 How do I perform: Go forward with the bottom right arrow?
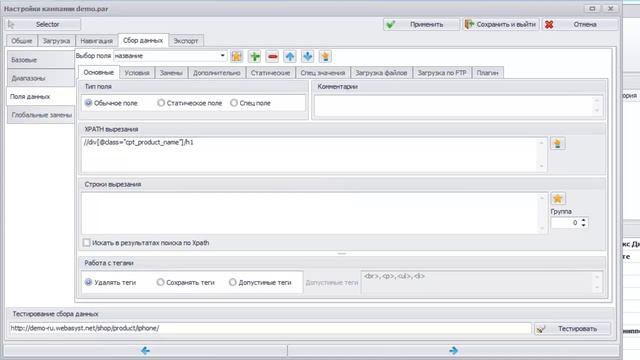point(453,350)
